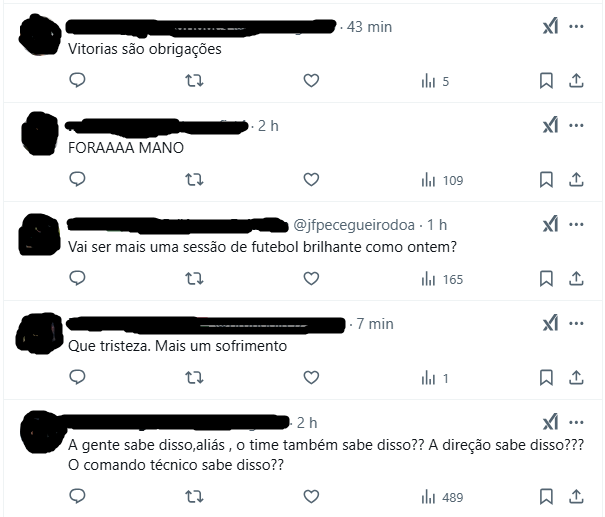Like the "FORAAAA MANO" tweet
The height and width of the screenshot is (517, 605).
pos(311,179)
